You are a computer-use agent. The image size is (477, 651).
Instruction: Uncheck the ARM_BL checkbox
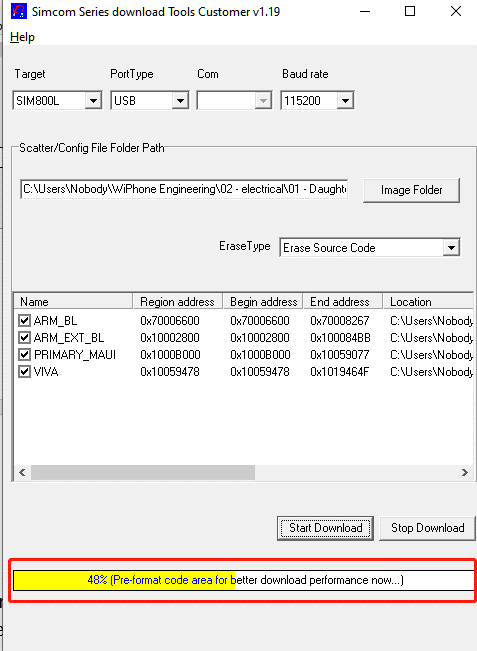pos(24,321)
